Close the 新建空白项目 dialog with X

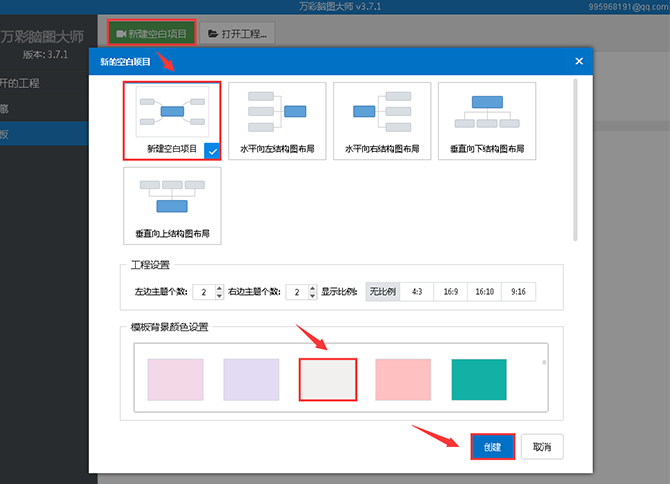(x=579, y=61)
